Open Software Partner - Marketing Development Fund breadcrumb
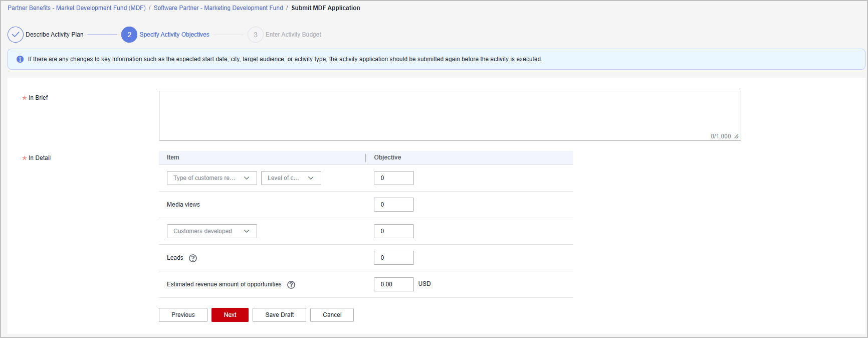This screenshot has height=338, width=868. [218, 8]
